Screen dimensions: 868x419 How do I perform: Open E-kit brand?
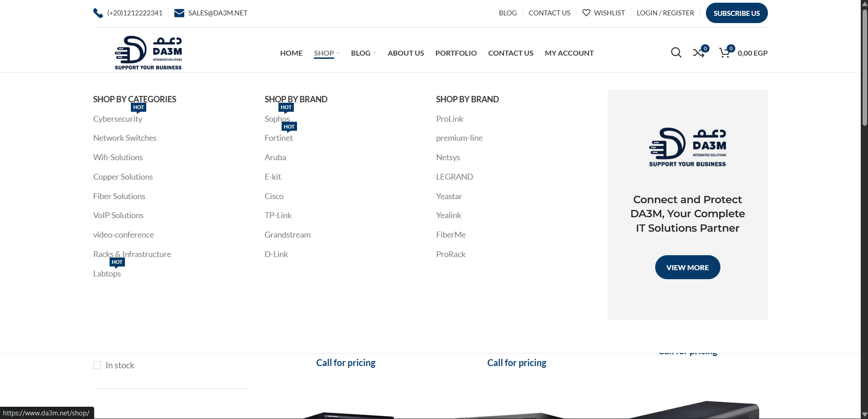coord(273,177)
